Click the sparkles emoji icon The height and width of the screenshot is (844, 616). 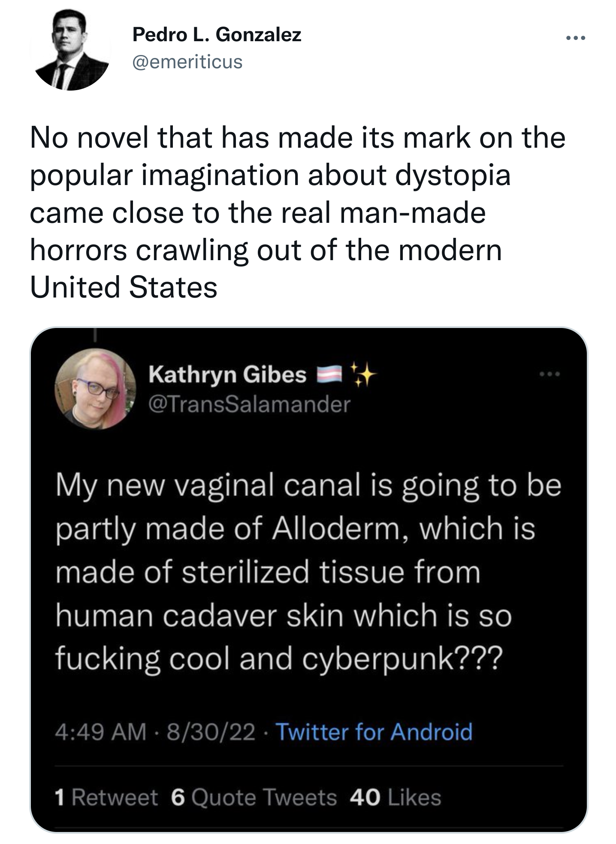coord(363,373)
